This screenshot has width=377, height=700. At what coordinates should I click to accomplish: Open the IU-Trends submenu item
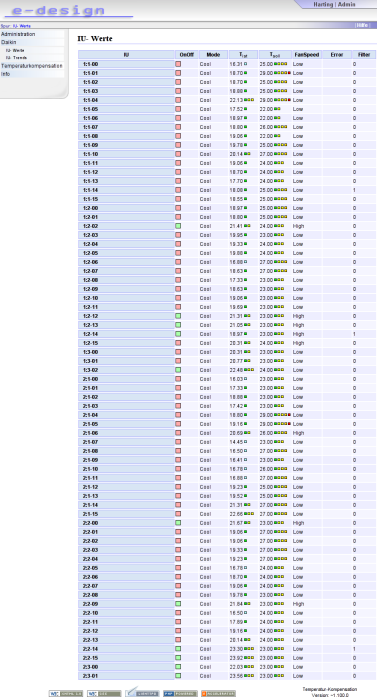pyautogui.click(x=17, y=58)
